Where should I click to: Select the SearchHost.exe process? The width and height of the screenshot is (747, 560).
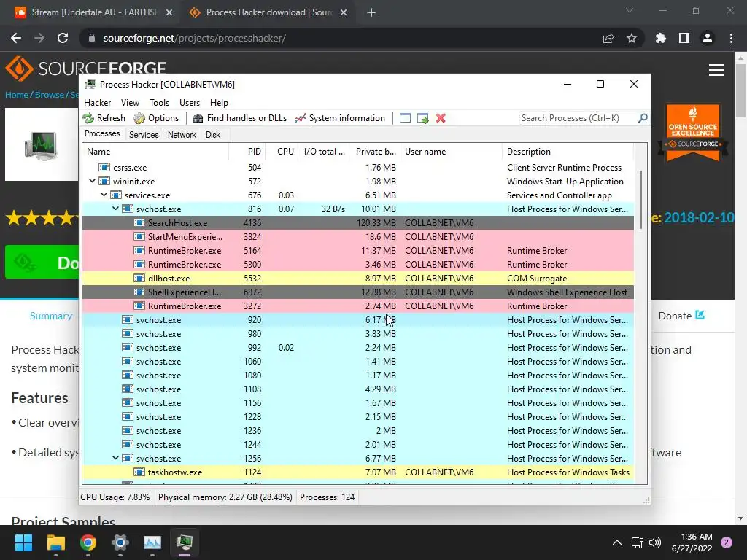pos(357,223)
